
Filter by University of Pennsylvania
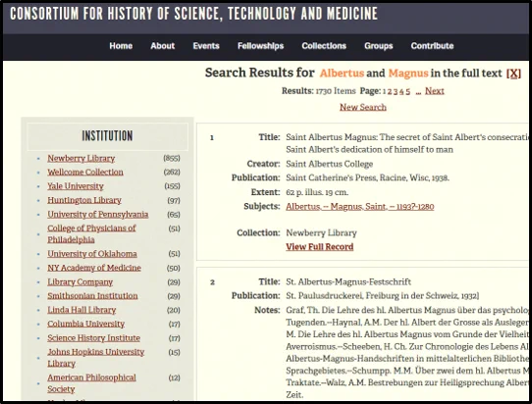click(98, 215)
